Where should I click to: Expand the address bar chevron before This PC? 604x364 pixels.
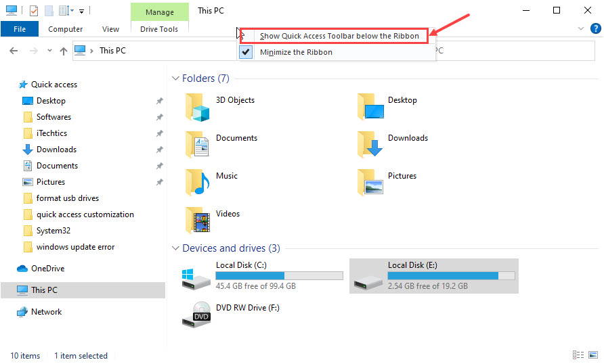91,51
